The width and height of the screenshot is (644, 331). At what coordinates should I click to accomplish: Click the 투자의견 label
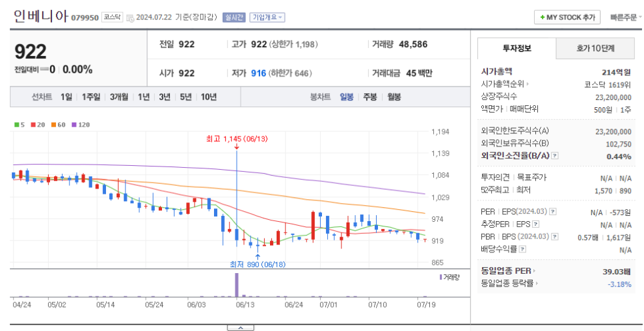coord(495,178)
